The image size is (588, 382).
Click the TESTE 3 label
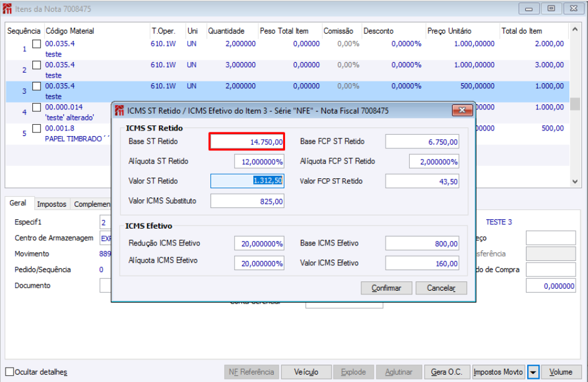coord(499,222)
